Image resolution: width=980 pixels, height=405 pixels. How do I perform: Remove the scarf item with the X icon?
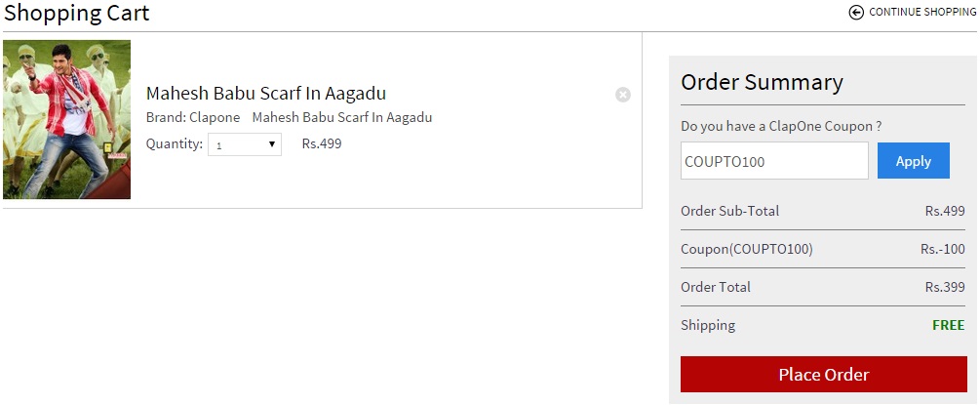click(623, 95)
